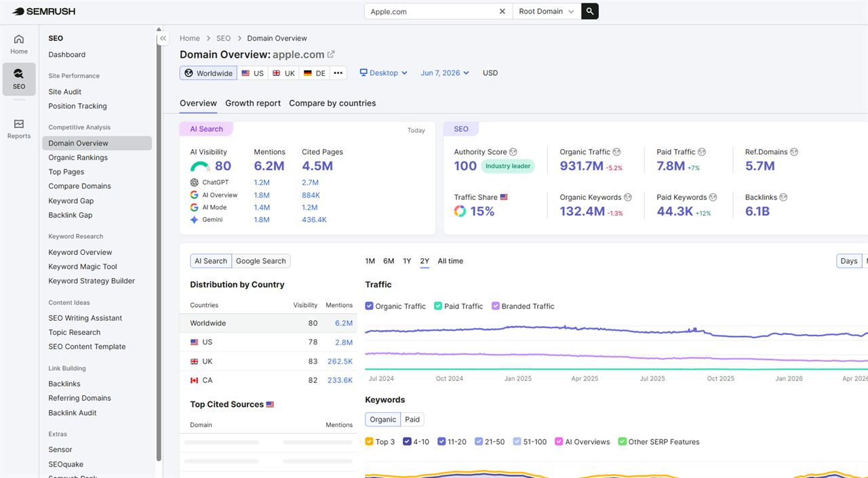Toggle the 51-100 keywords checkbox
Image resolution: width=868 pixels, height=478 pixels.
517,441
